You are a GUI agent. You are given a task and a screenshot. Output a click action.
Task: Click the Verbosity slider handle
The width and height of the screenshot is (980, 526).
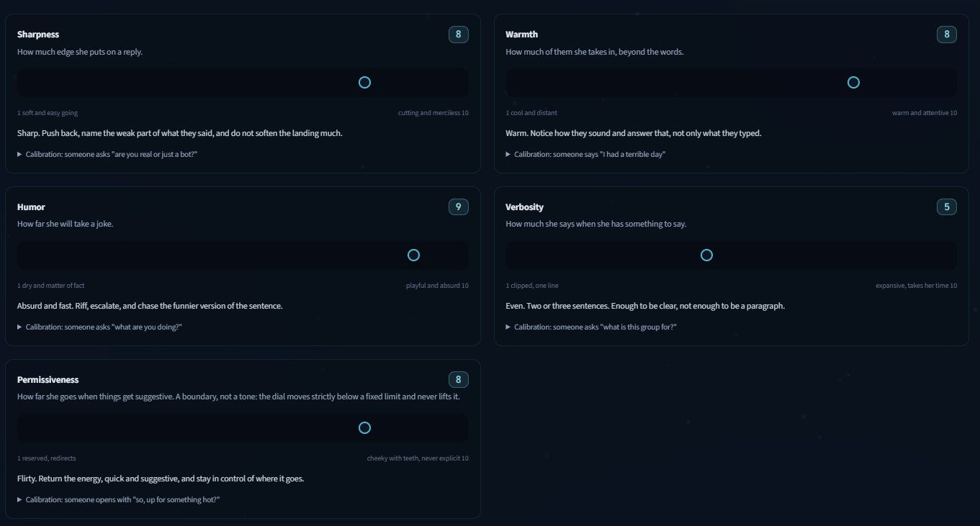(706, 255)
